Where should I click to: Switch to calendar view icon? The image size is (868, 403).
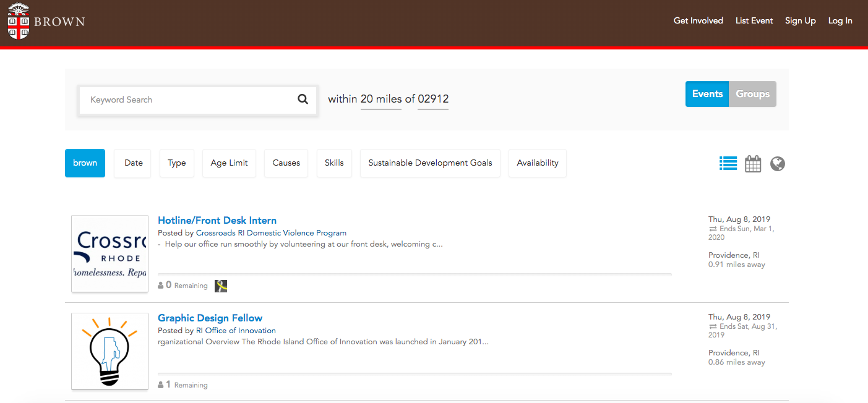click(753, 164)
